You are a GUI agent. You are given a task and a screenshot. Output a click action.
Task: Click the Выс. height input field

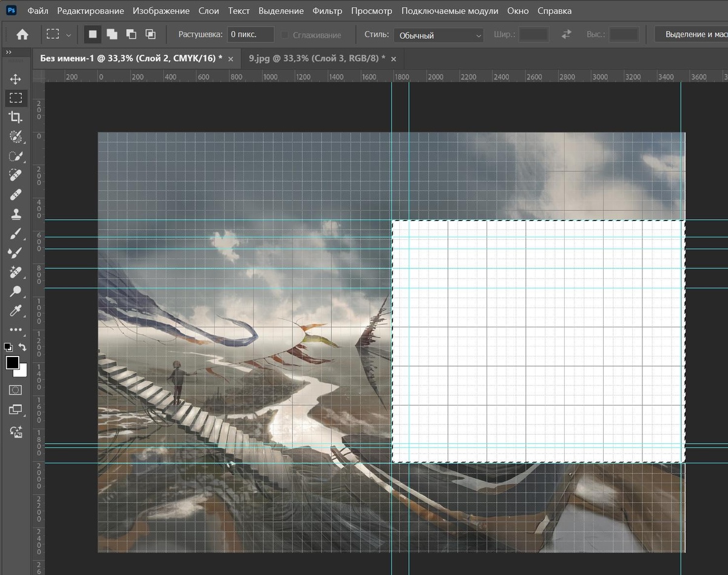tap(624, 35)
